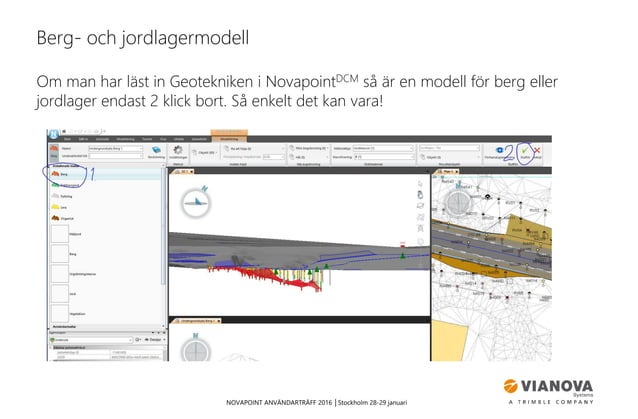Click the fourth view tool icon, below the plane tool
The image size is (638, 419).
(x=420, y=217)
